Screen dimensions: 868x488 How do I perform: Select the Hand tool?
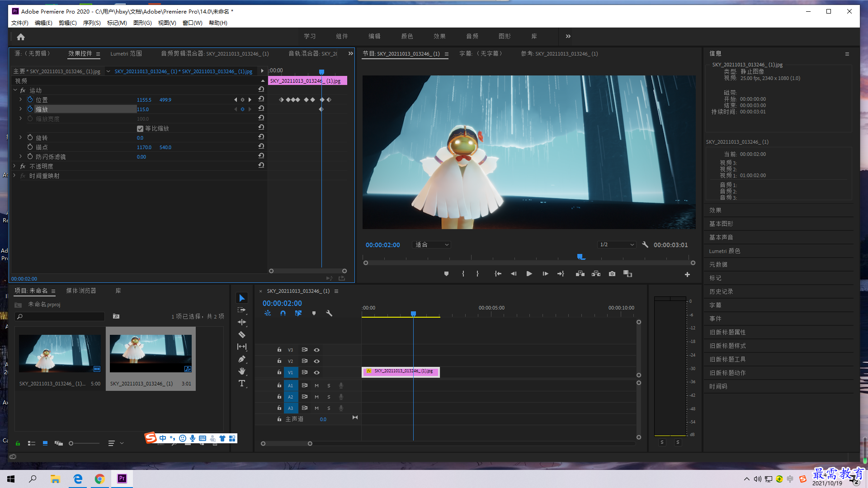coord(242,371)
